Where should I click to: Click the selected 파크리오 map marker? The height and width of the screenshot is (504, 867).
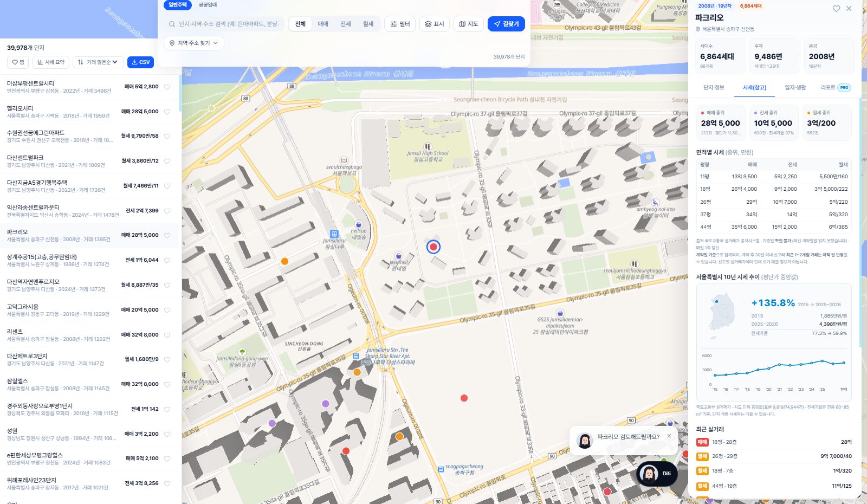click(433, 247)
